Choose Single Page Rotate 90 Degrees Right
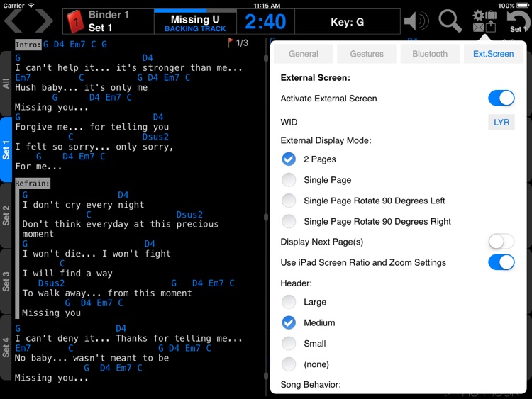The image size is (532, 399). (289, 221)
